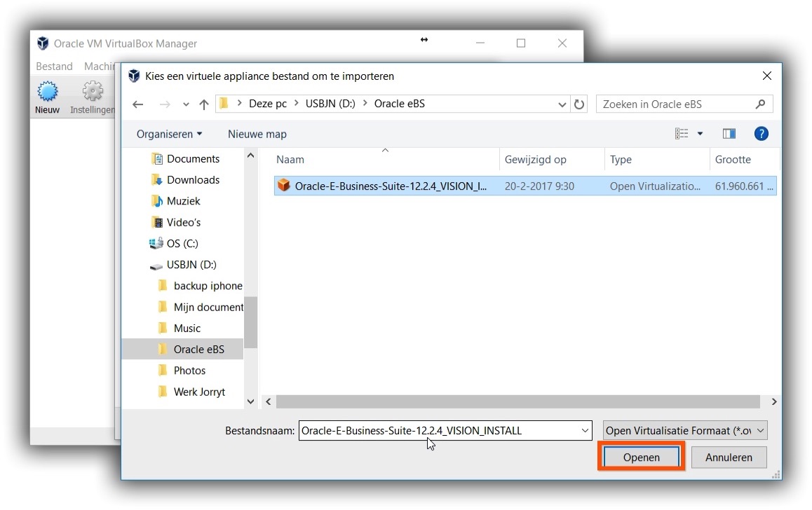Expand the address bar history dropdown
Screen dimensions: 812x510
(x=562, y=104)
